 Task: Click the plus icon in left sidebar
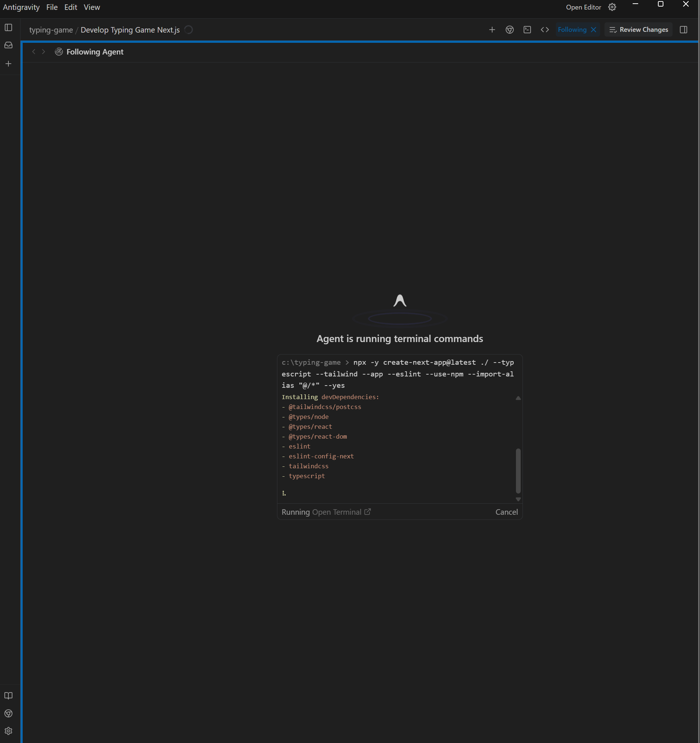point(8,64)
